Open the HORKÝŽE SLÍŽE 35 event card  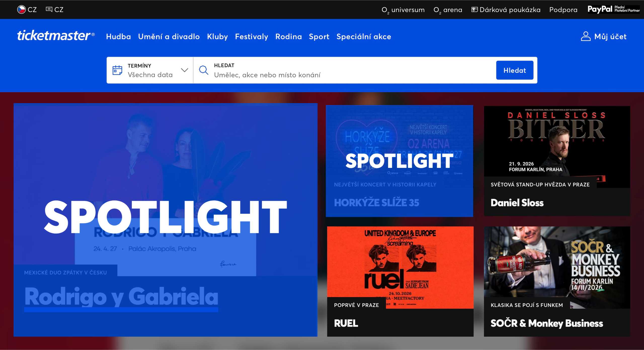399,161
